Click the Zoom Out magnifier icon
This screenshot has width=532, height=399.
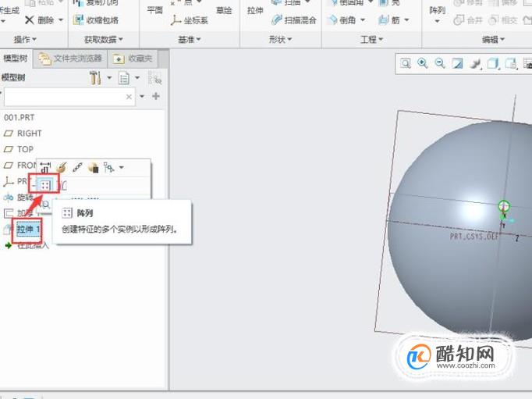(x=440, y=63)
